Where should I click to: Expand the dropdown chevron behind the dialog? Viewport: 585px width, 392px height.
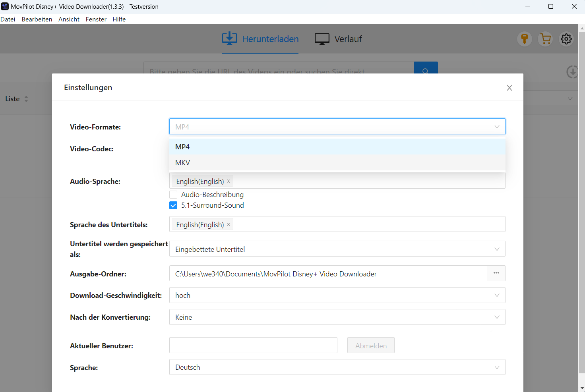[570, 98]
